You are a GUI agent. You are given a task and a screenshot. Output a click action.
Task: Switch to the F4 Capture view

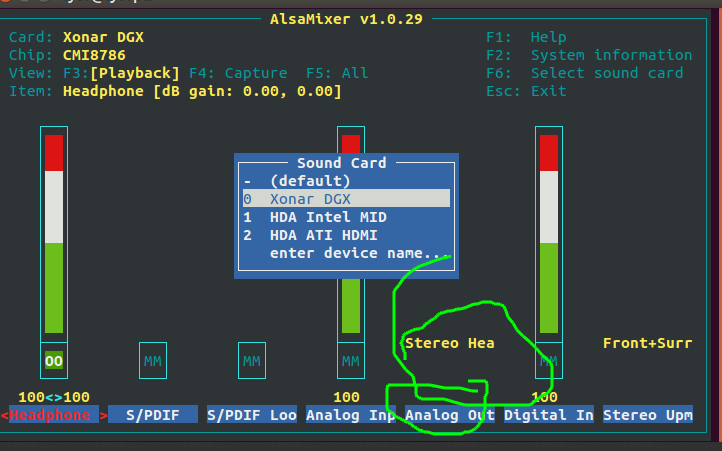point(238,73)
